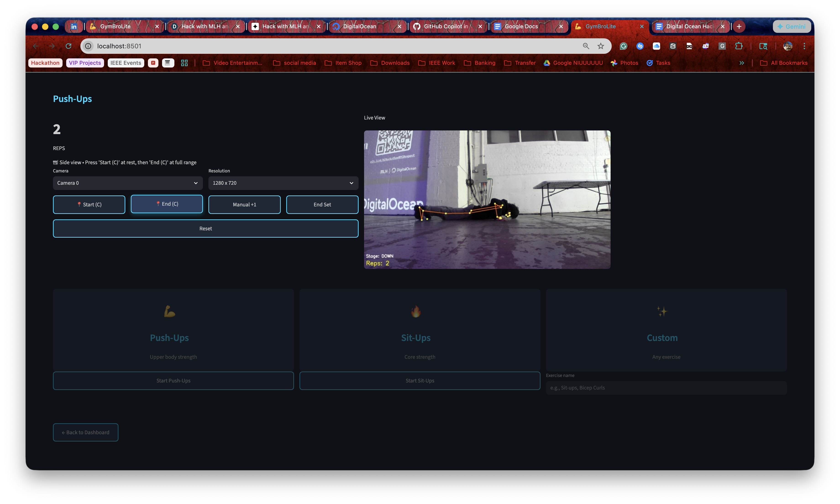Expand the 1280 x 720 resolution dropdown
The image size is (840, 504).
pos(283,183)
